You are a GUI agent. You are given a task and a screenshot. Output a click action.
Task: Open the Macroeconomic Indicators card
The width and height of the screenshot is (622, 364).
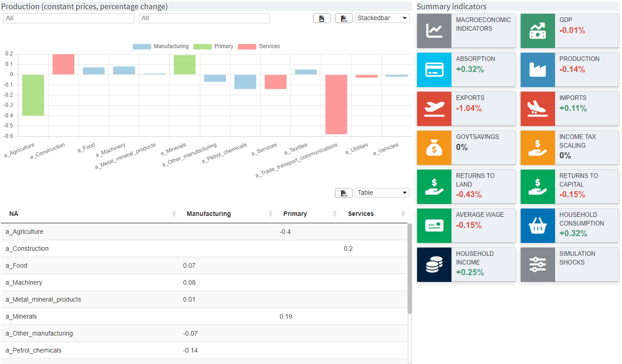coord(466,31)
